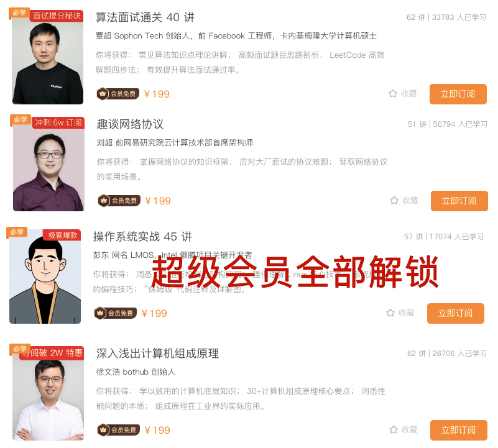Click the star icon for 算法面试通关 40 讲
The height and width of the screenshot is (448, 498).
pyautogui.click(x=393, y=93)
